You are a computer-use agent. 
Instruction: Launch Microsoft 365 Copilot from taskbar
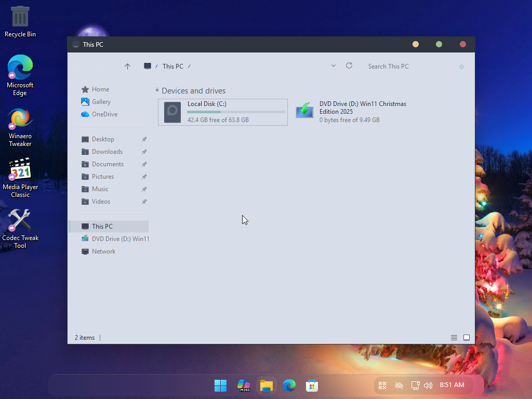coord(244,385)
